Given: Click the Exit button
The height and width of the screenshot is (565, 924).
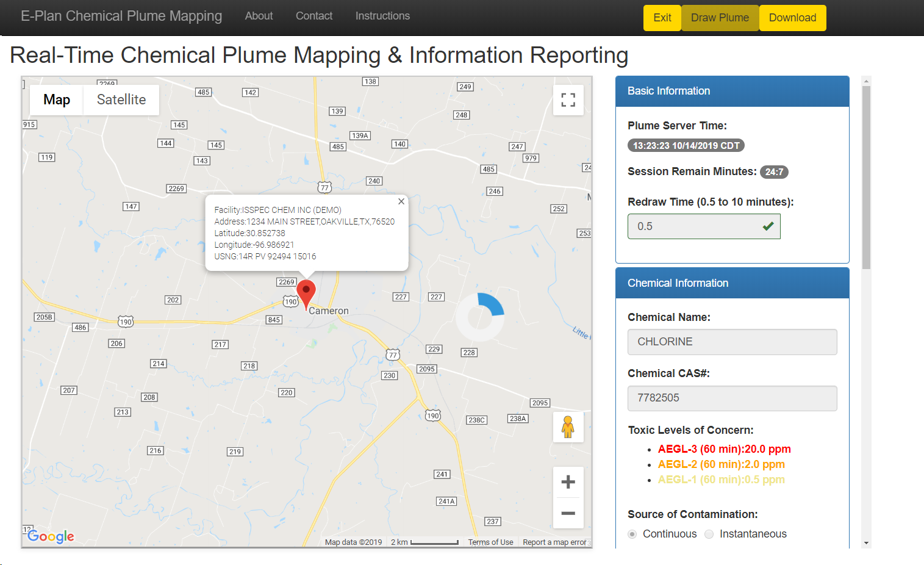Looking at the screenshot, I should pyautogui.click(x=662, y=18).
